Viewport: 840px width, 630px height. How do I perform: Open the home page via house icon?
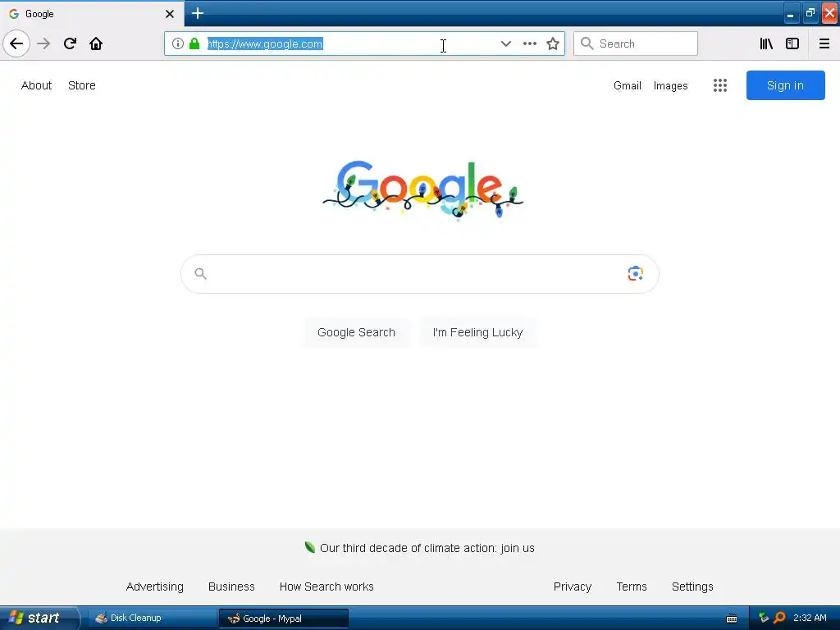click(96, 43)
